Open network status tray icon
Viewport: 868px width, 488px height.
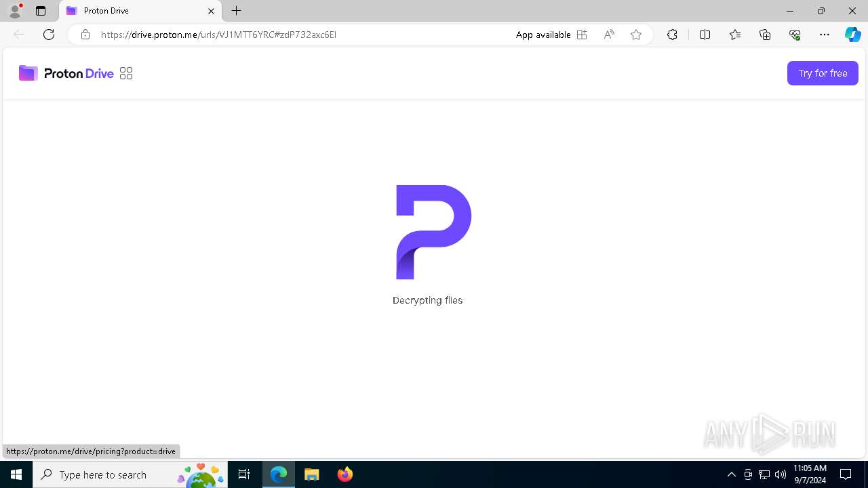pyautogui.click(x=764, y=474)
